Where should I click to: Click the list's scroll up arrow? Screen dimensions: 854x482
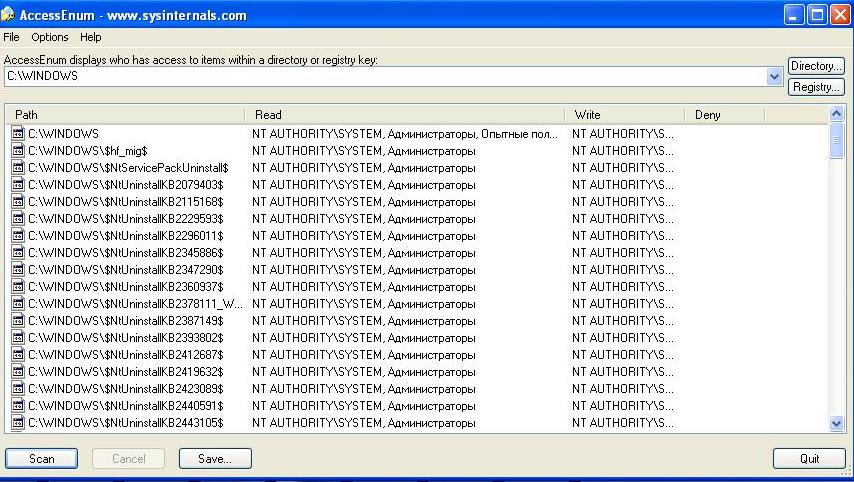837,114
